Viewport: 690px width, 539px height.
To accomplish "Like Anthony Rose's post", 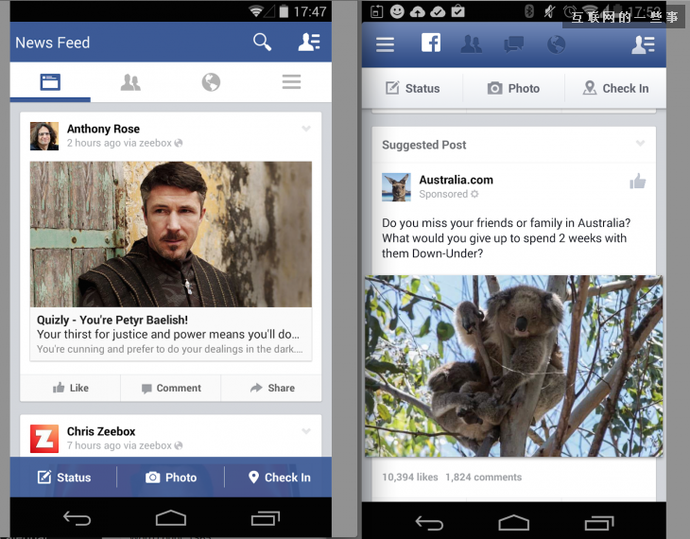I will tap(70, 388).
